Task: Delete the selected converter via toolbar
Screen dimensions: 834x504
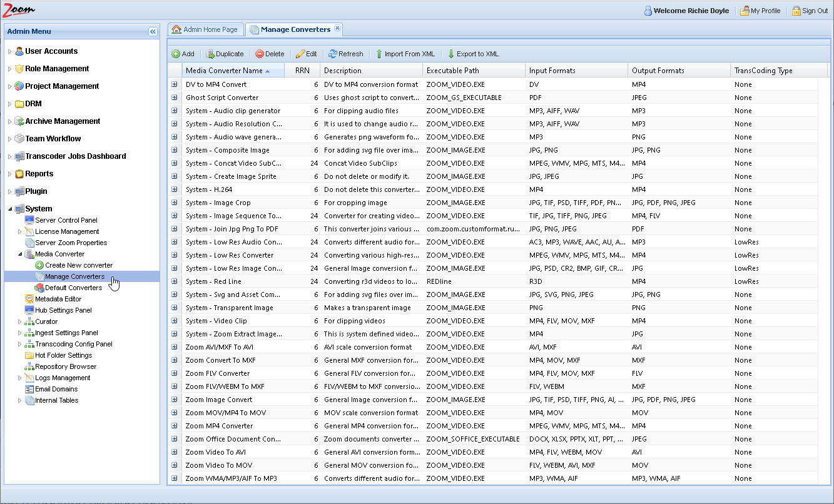Action: [x=270, y=54]
